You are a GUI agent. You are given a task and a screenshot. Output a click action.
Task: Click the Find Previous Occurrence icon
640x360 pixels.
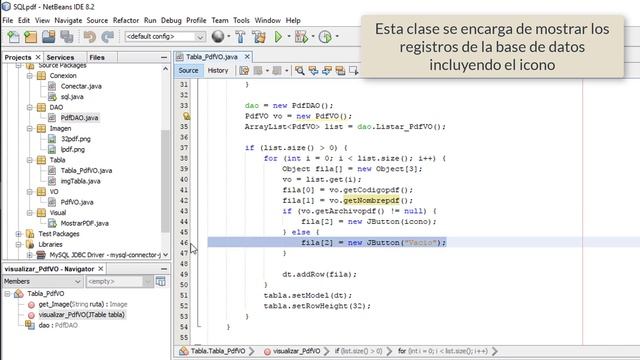(313, 71)
